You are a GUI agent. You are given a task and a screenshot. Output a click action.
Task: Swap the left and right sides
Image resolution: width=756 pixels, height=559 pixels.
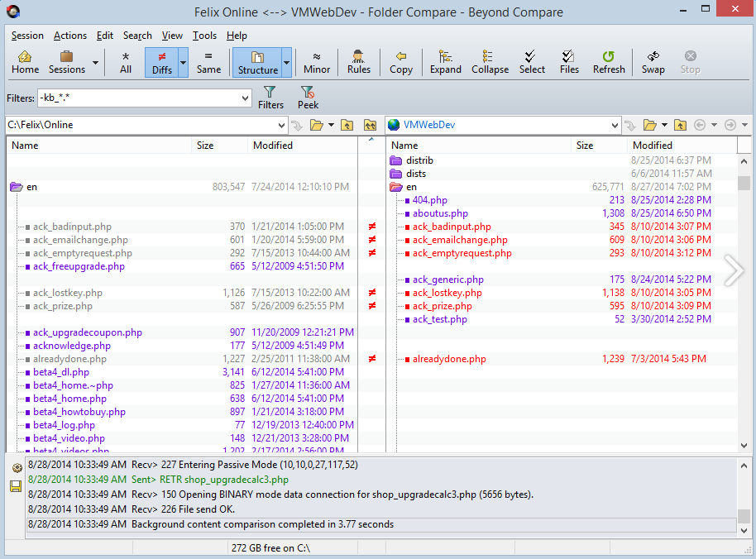click(653, 63)
